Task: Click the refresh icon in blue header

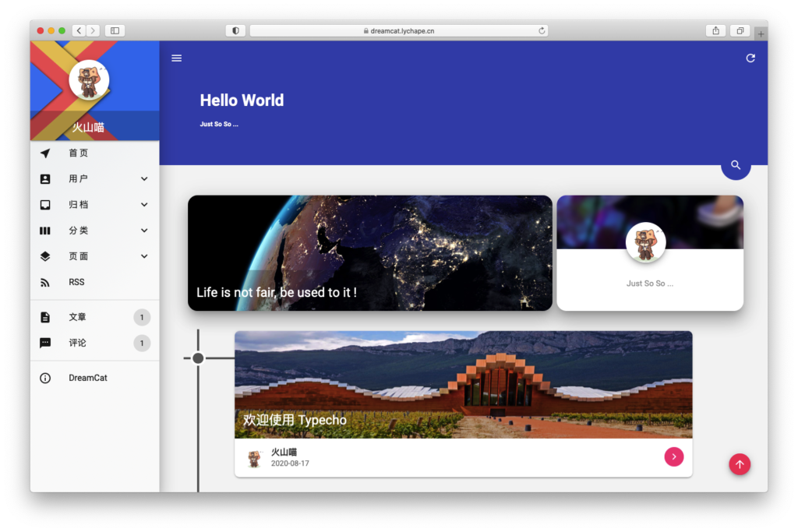Action: [750, 58]
